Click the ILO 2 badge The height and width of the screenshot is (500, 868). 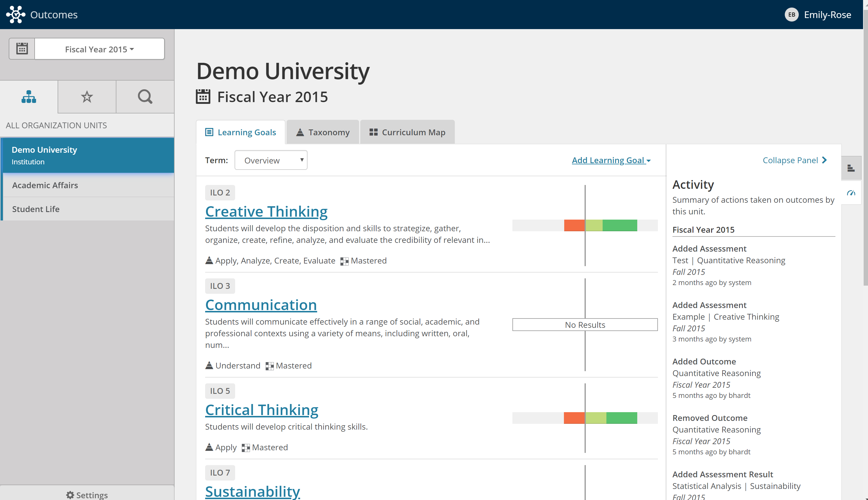[x=220, y=193]
